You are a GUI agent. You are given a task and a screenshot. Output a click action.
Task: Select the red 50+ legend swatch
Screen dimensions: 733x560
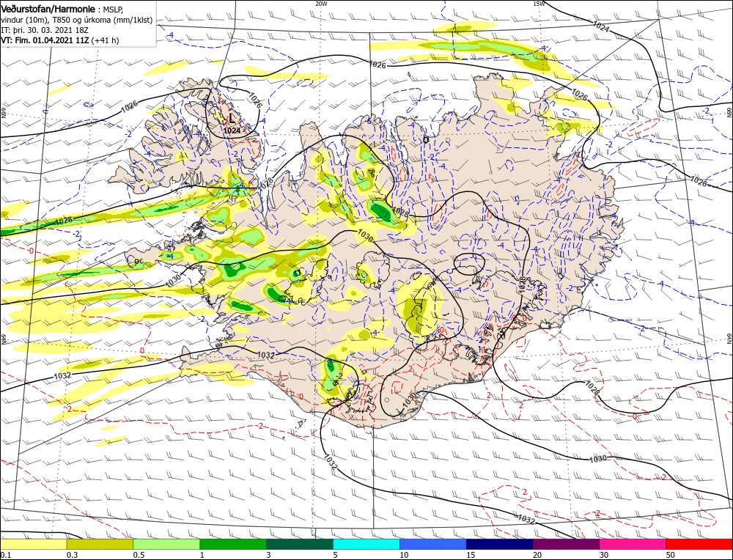coord(699,544)
